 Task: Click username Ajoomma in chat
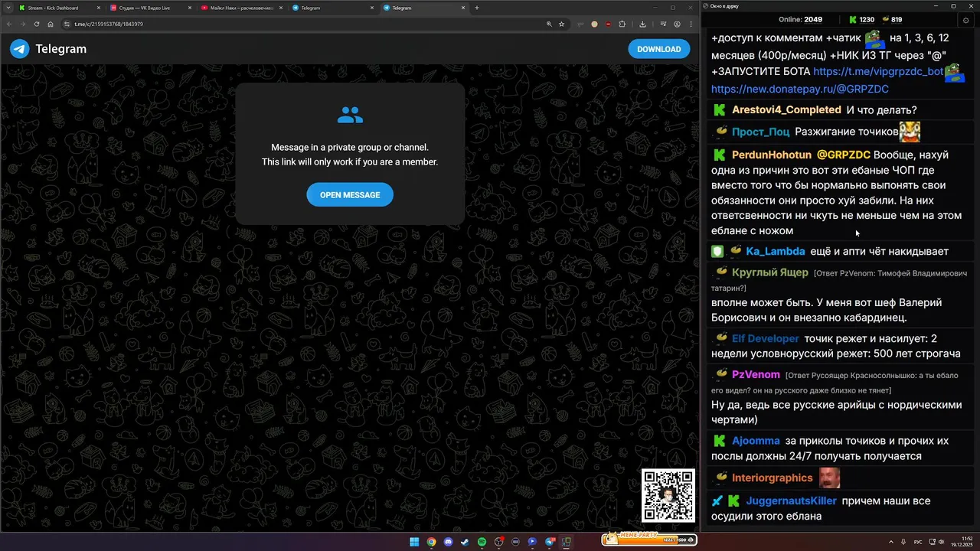tap(756, 441)
